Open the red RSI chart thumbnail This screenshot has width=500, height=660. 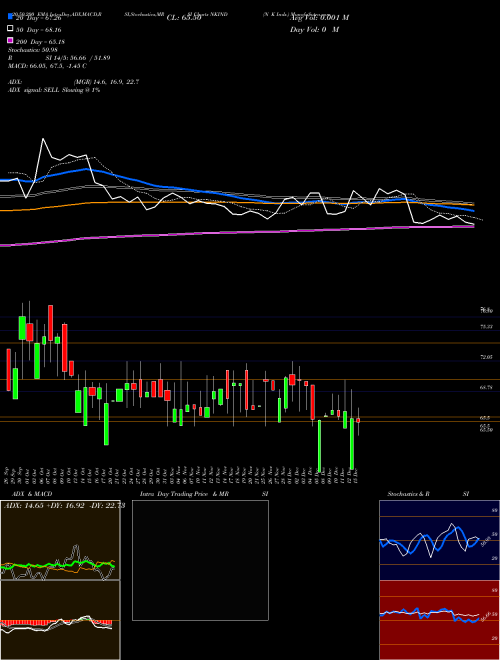(439, 620)
